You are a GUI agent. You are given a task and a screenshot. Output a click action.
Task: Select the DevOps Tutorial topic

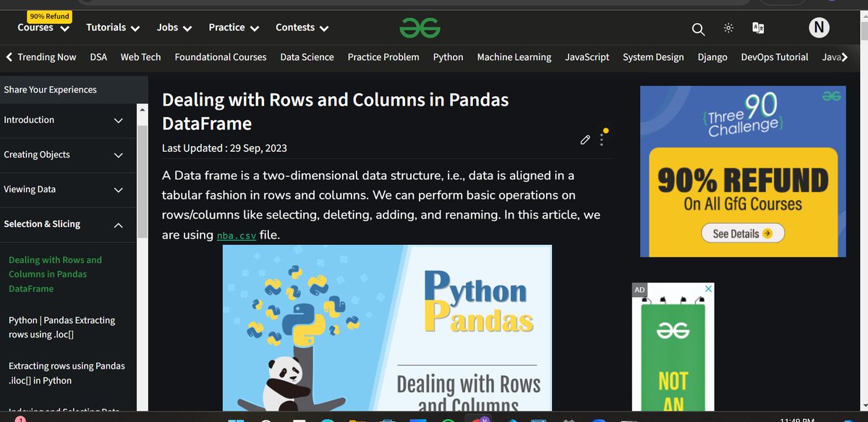775,57
